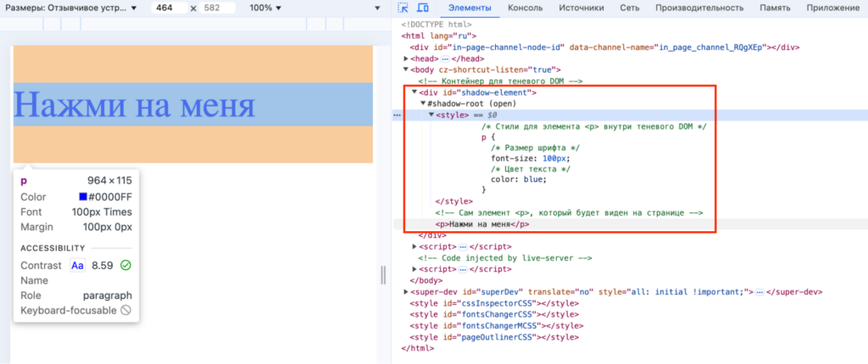Click the blue #0000FF color swatch
This screenshot has width=868, height=364.
[83, 197]
